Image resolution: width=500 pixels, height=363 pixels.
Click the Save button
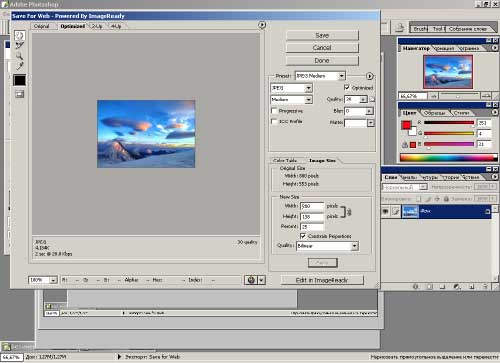coord(322,35)
